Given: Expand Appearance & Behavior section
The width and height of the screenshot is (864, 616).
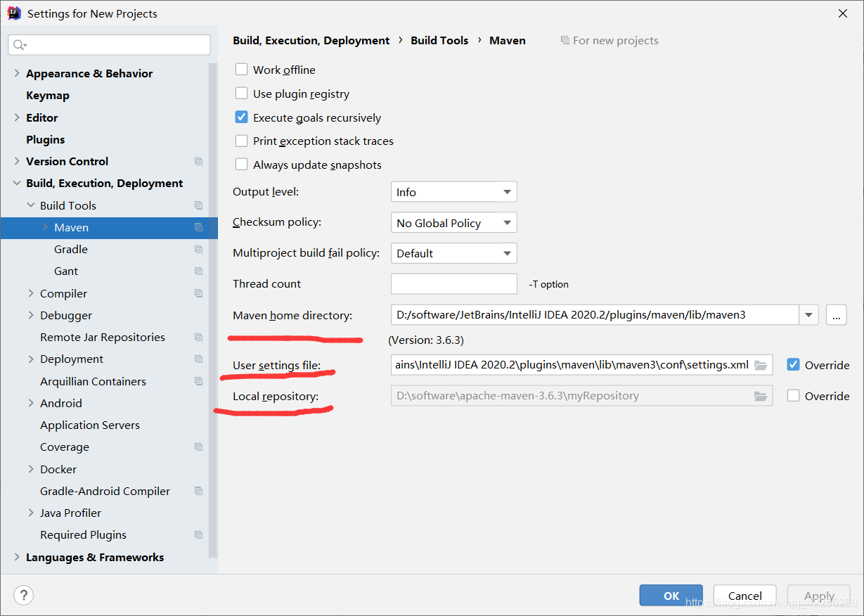Looking at the screenshot, I should [x=17, y=73].
